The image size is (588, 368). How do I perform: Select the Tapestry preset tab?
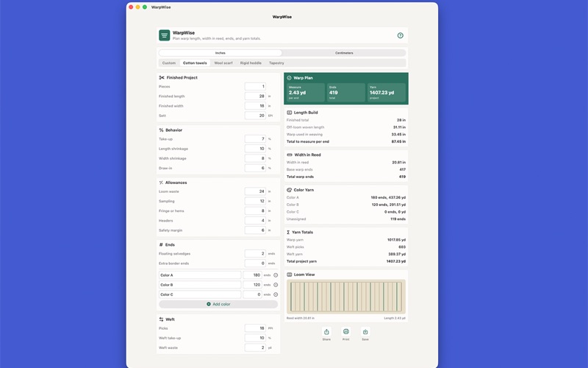(x=276, y=63)
